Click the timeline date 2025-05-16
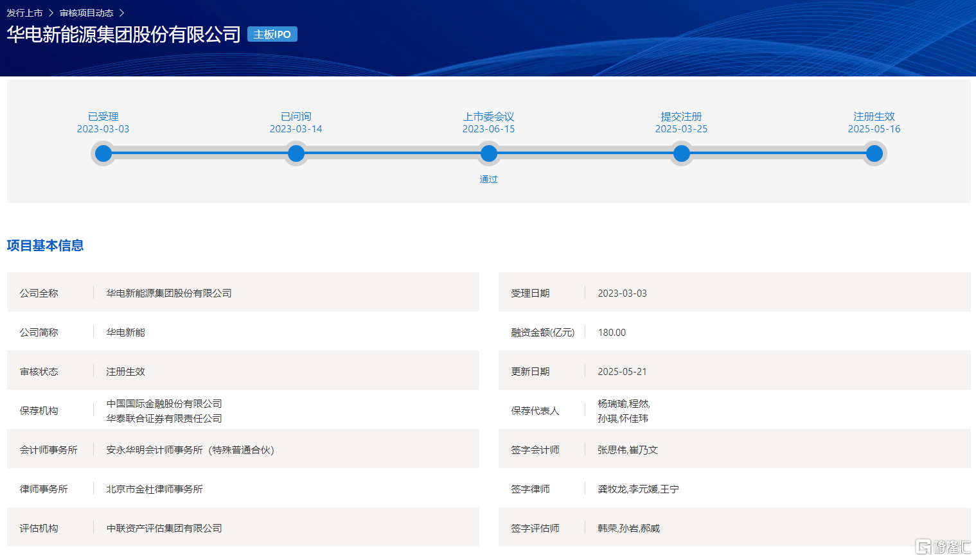Image resolution: width=976 pixels, height=560 pixels. click(x=874, y=129)
